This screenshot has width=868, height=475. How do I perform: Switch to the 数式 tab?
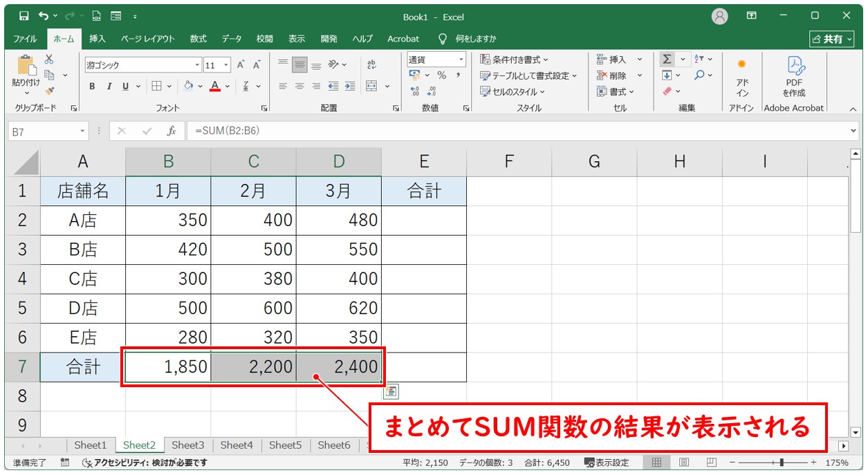coord(198,39)
